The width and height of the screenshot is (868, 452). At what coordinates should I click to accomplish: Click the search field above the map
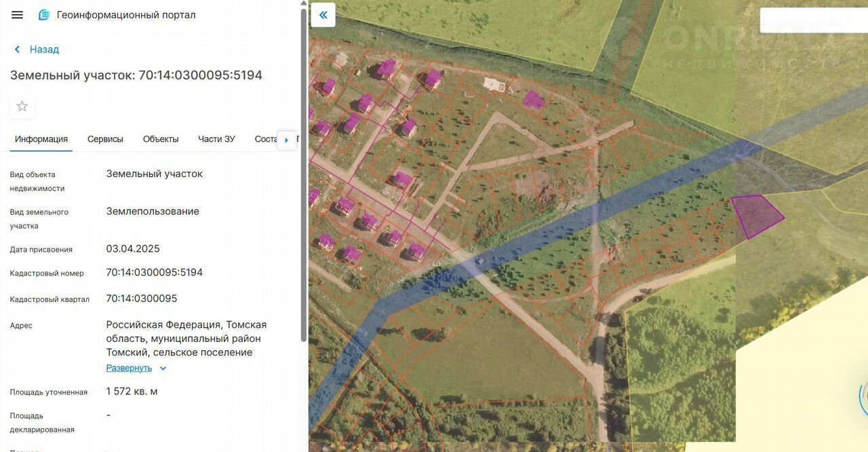tap(812, 20)
